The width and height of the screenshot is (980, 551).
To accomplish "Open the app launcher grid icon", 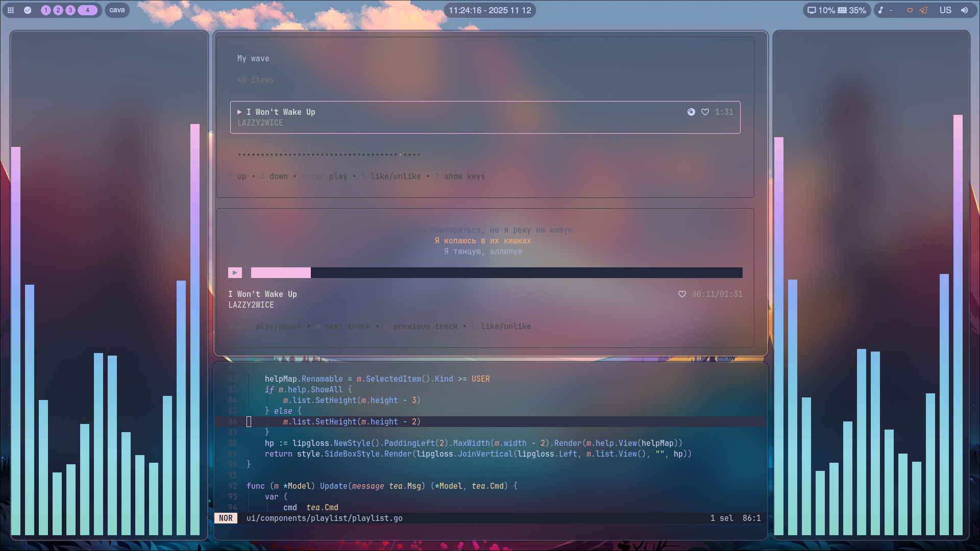I will 11,10.
